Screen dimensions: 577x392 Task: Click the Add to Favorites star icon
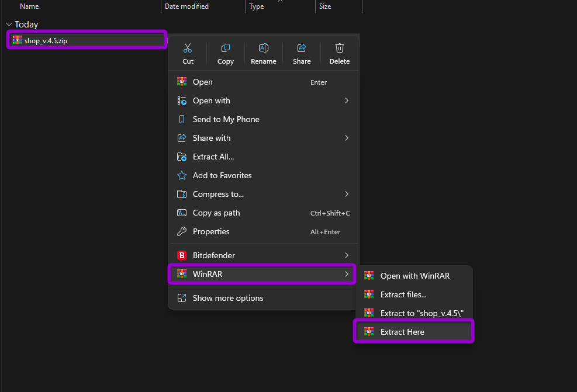(181, 175)
